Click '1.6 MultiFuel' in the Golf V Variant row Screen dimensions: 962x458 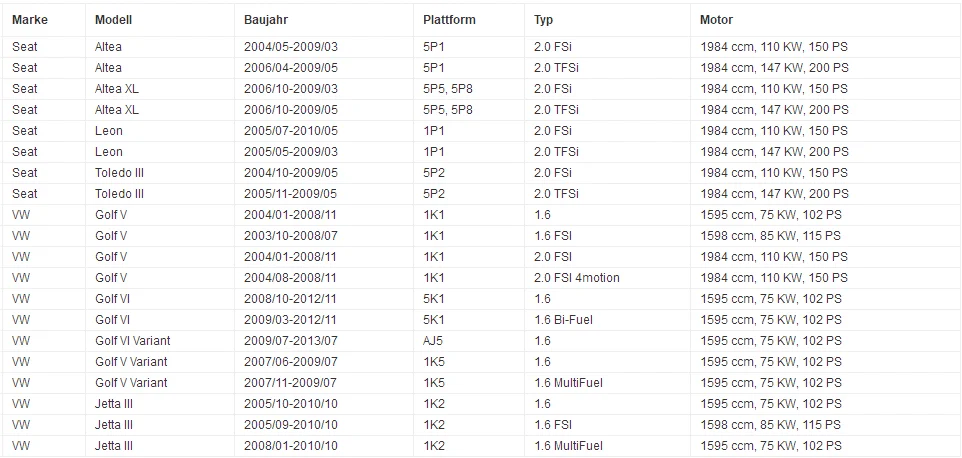click(x=568, y=383)
